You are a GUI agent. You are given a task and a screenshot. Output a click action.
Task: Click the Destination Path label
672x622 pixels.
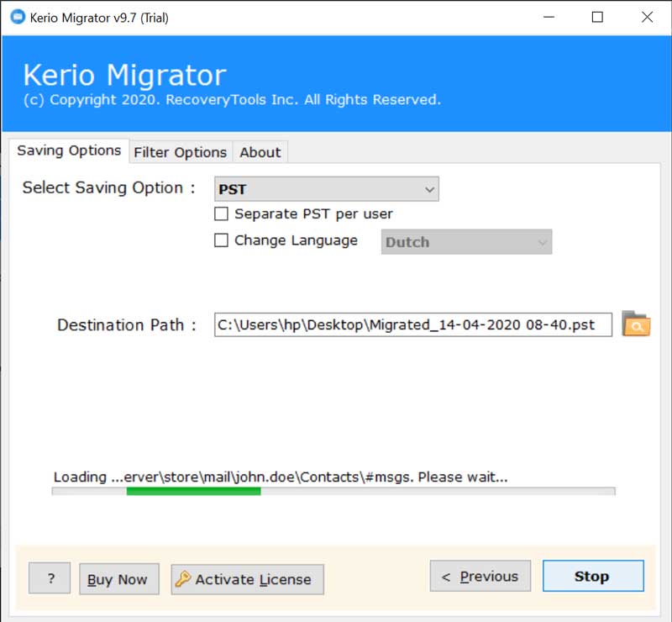click(127, 325)
